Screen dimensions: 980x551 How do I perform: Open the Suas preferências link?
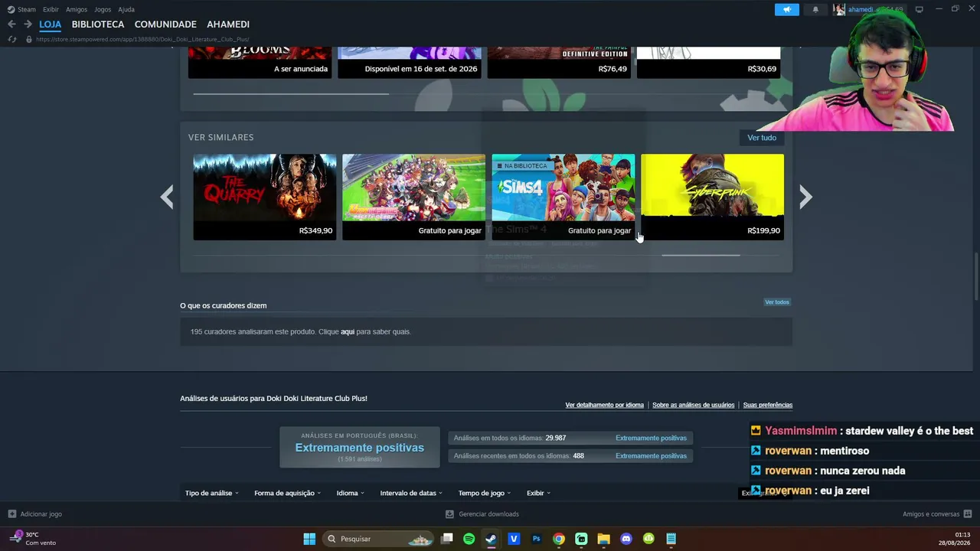click(768, 405)
